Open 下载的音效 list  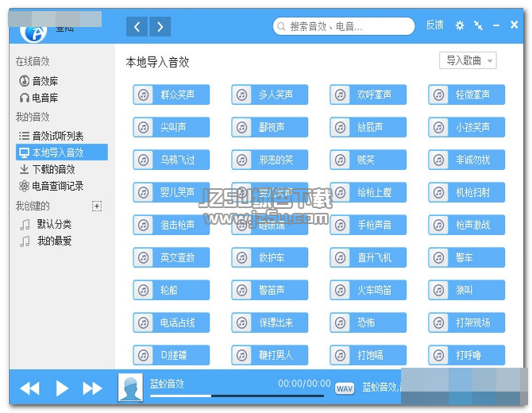[x=53, y=169]
